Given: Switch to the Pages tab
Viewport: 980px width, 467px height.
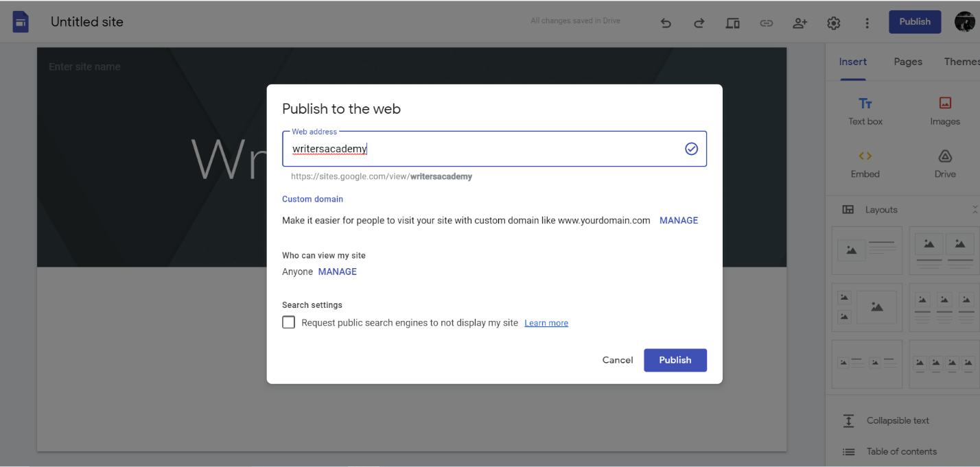Looking at the screenshot, I should (x=908, y=62).
